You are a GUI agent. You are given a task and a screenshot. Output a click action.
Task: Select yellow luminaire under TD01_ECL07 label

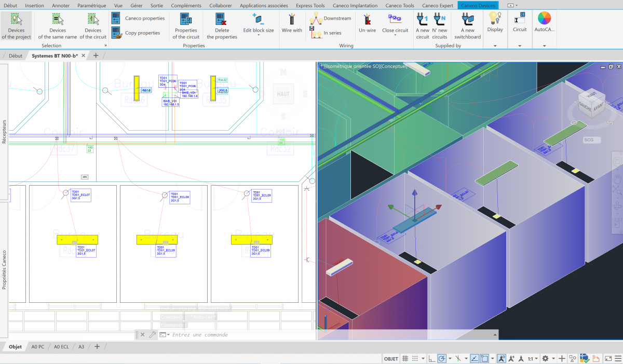coord(77,240)
